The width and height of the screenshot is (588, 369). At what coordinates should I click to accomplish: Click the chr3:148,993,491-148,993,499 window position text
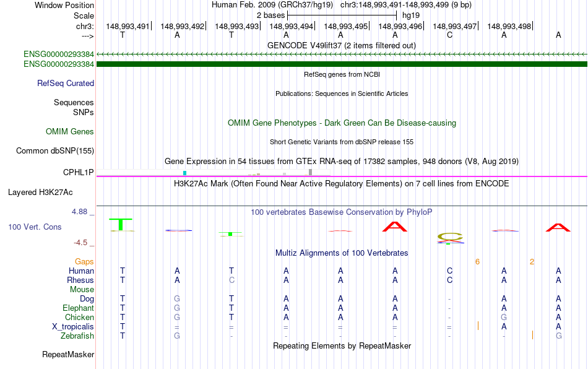[x=406, y=5]
